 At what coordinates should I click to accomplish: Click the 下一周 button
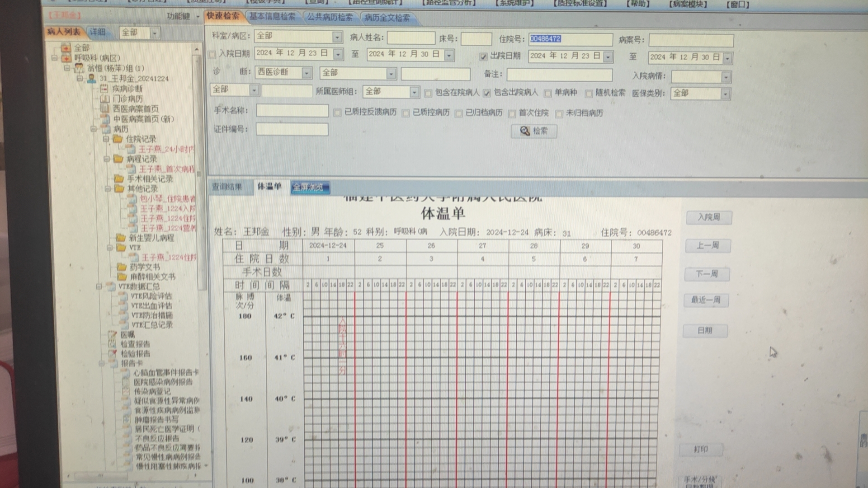point(707,274)
